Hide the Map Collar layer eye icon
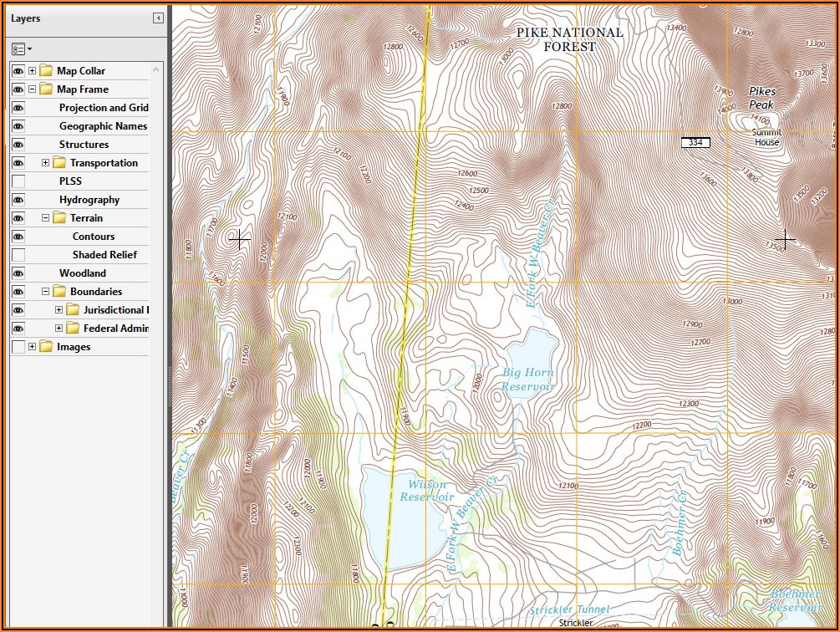This screenshot has height=632, width=840. [18, 71]
